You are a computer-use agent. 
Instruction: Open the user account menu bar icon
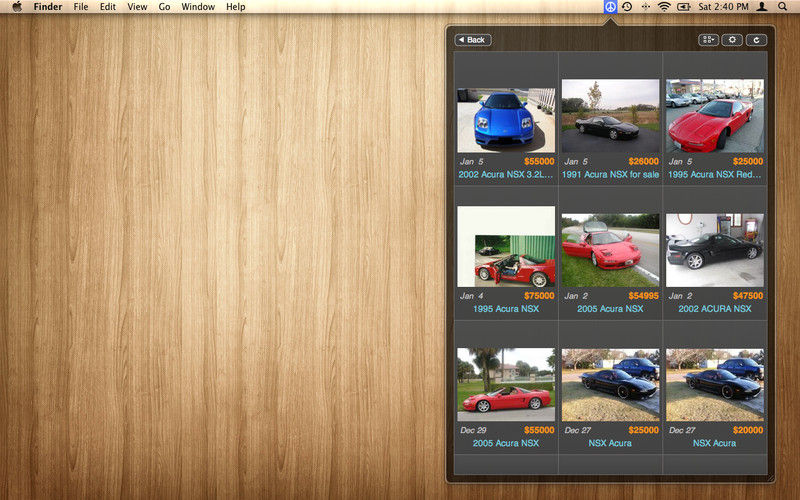(x=762, y=7)
